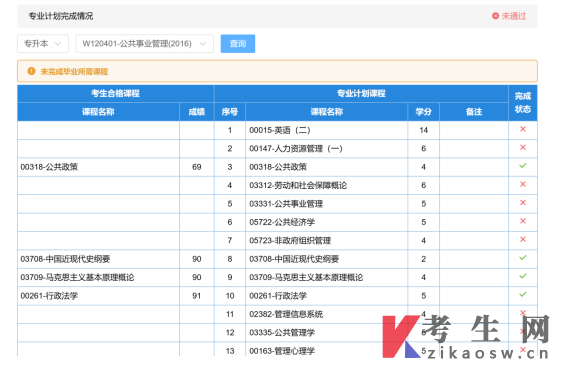Viewport: 564px width, 372px height.
Task: Click the red X for 03331-公共事业管理
Action: click(x=523, y=203)
